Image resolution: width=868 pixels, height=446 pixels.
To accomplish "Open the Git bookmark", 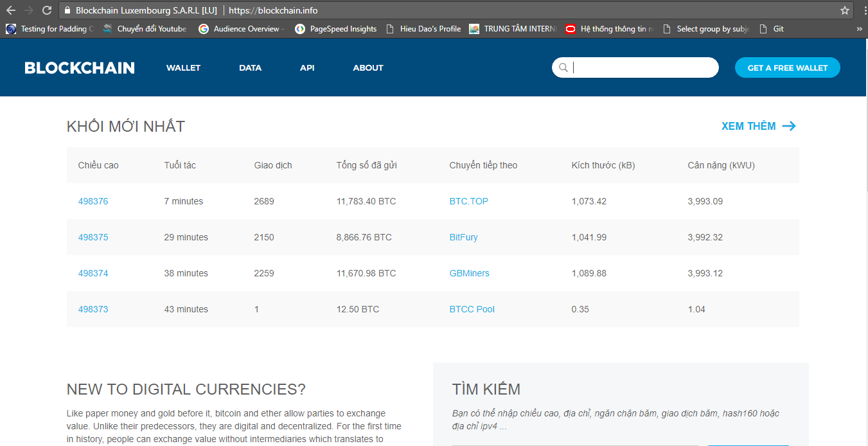I will point(772,29).
